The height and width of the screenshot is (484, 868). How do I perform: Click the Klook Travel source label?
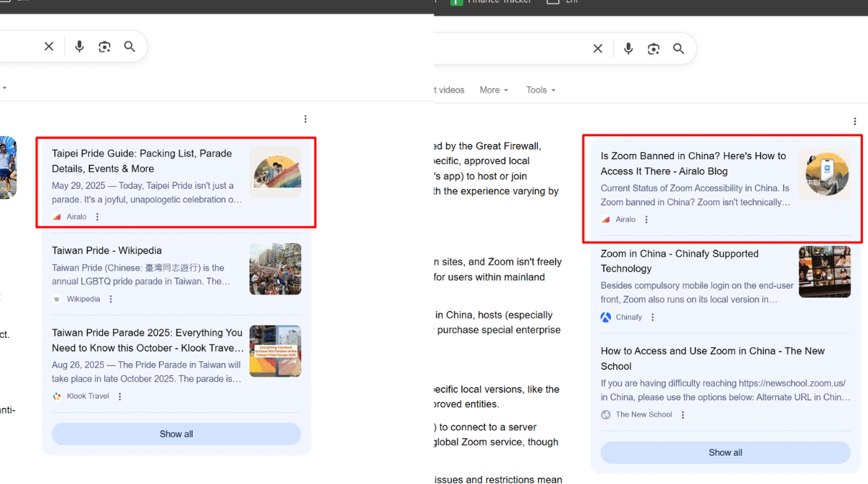click(x=88, y=396)
